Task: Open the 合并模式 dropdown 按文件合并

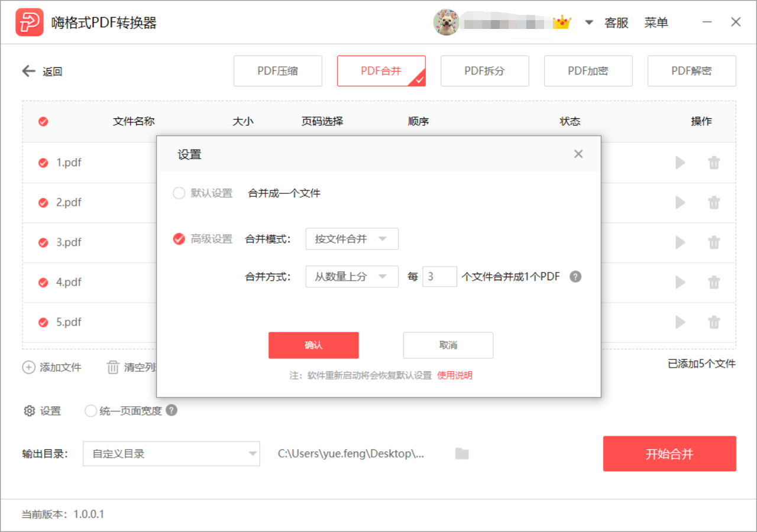Action: point(352,239)
